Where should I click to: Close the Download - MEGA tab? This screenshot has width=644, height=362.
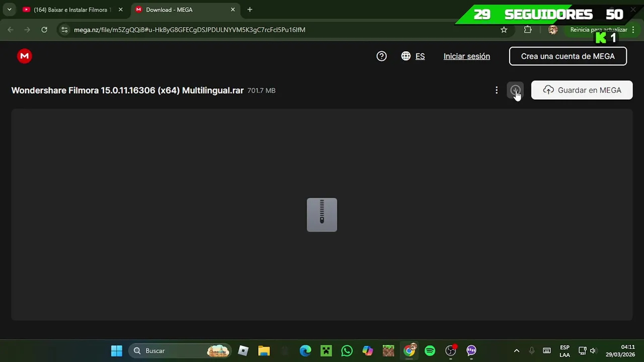click(x=232, y=10)
